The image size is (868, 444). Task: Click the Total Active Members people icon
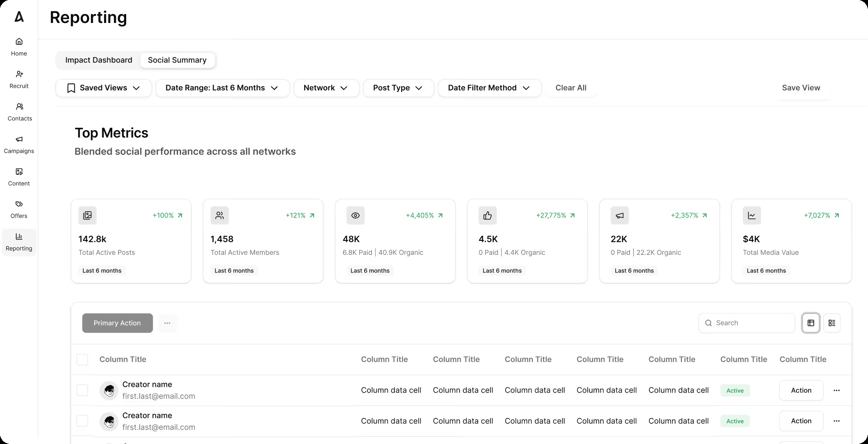[219, 215]
